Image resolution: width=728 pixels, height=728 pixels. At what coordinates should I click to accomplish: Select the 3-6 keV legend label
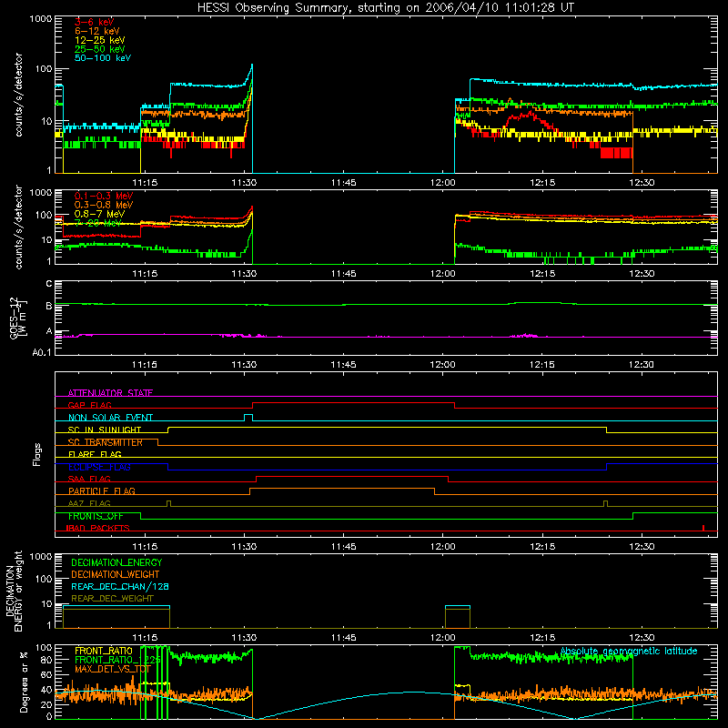[x=95, y=22]
